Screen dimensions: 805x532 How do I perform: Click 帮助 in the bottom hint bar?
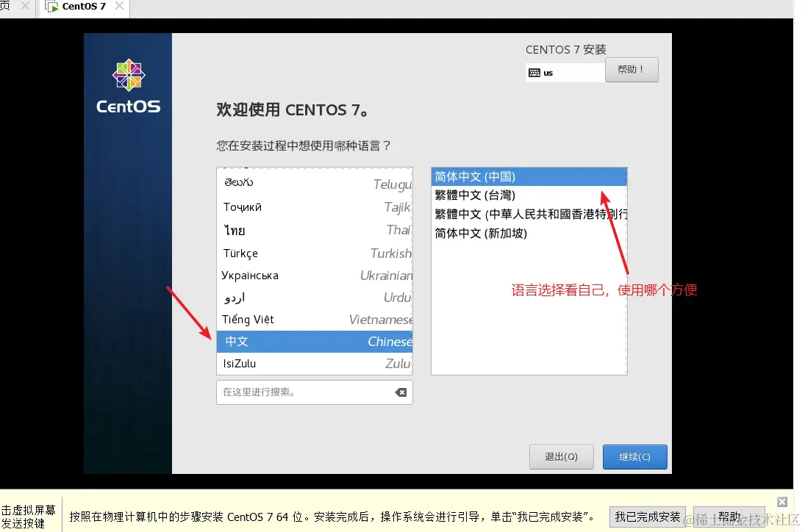729,517
